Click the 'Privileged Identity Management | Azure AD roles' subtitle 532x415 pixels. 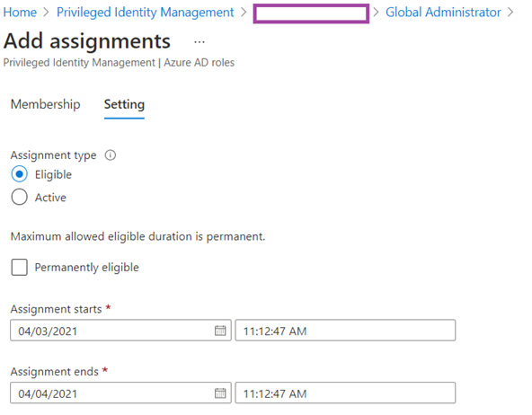pyautogui.click(x=119, y=63)
